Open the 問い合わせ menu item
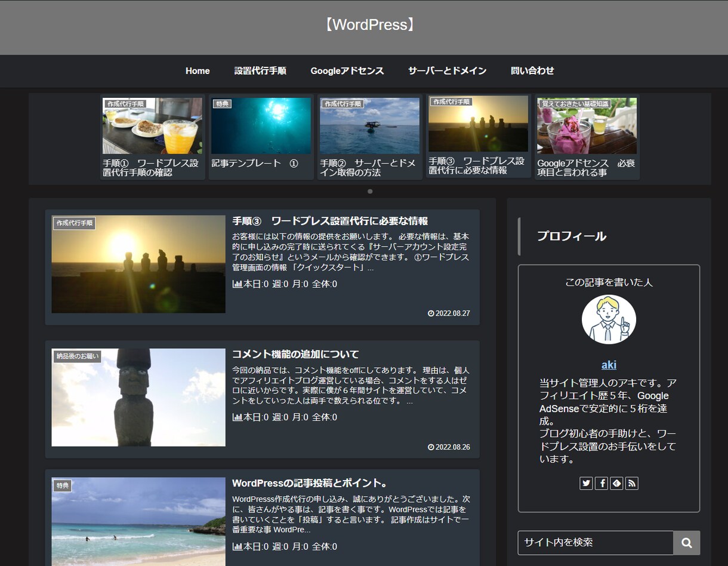This screenshot has height=566, width=728. [x=532, y=70]
